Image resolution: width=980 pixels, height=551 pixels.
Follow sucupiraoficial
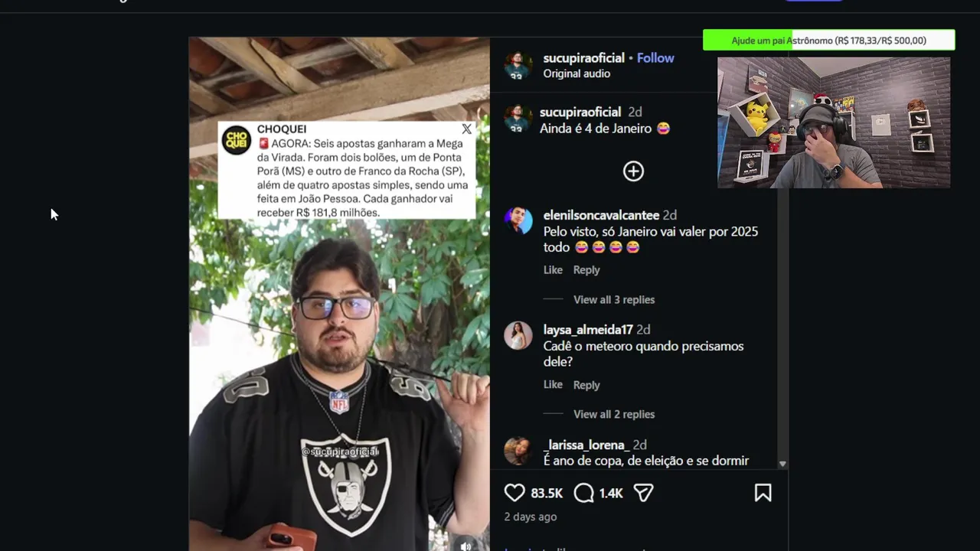(655, 58)
